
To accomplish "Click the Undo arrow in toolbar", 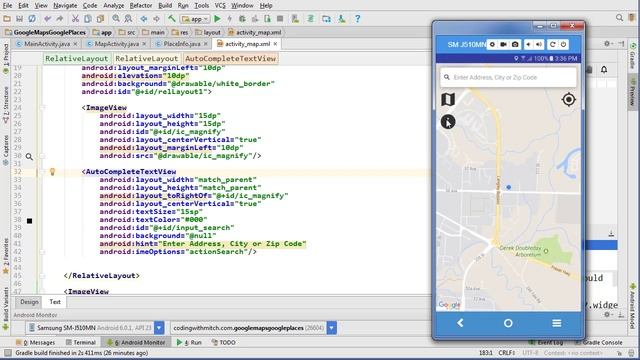I will point(47,19).
